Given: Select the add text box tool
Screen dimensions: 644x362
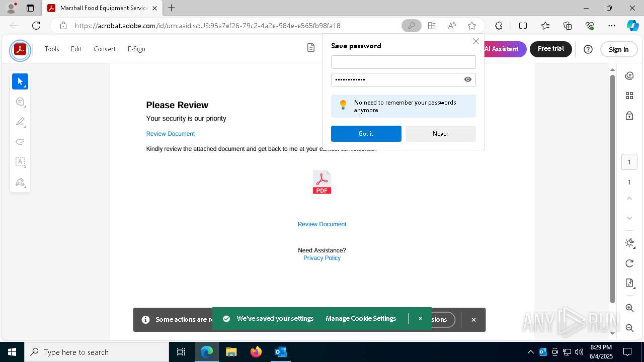Looking at the screenshot, I should click(20, 162).
